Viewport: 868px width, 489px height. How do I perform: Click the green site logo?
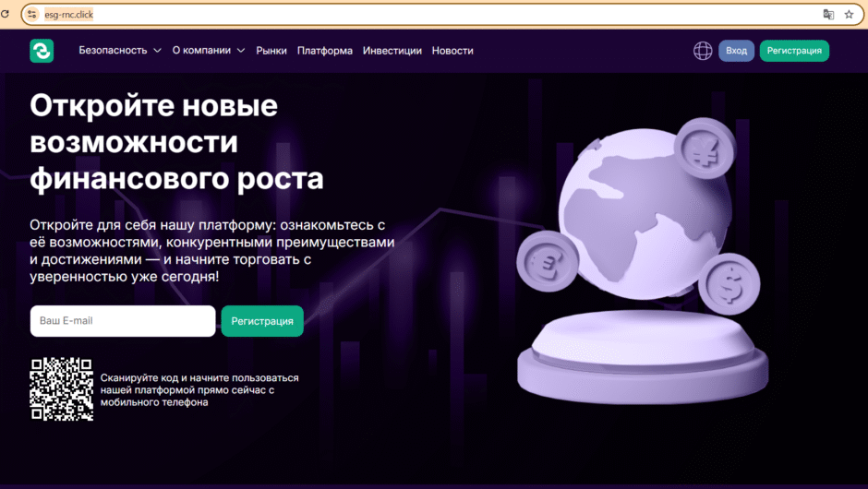42,51
